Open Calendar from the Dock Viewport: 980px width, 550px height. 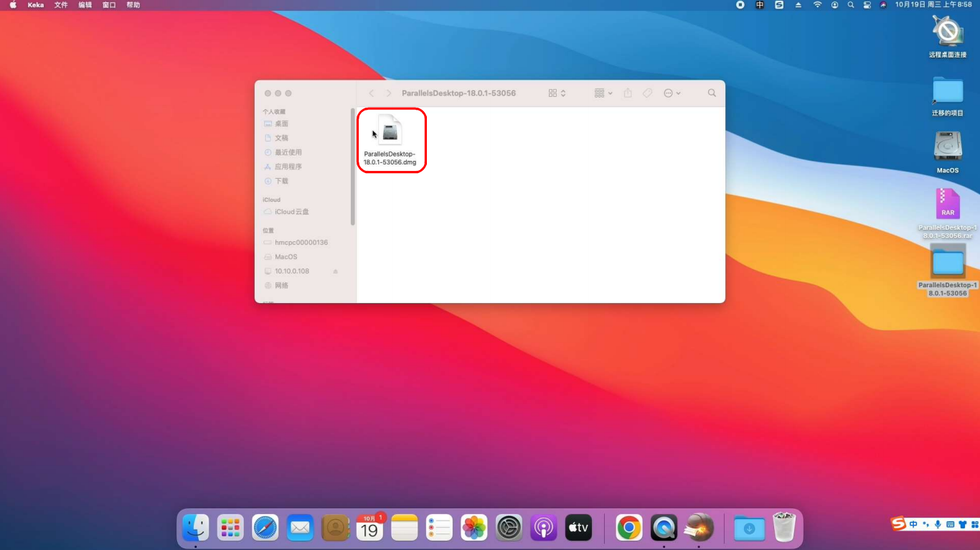click(369, 528)
